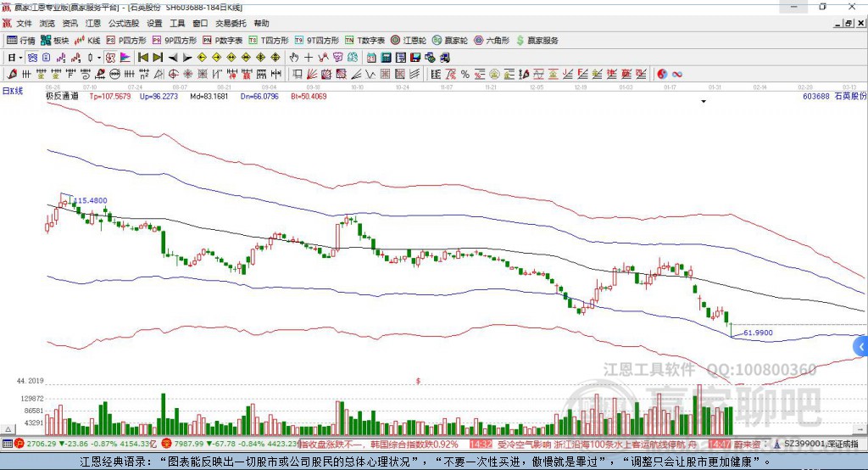This screenshot has height=470, width=868.
Task: Select the red pen drawing tool
Action: click(x=12, y=74)
